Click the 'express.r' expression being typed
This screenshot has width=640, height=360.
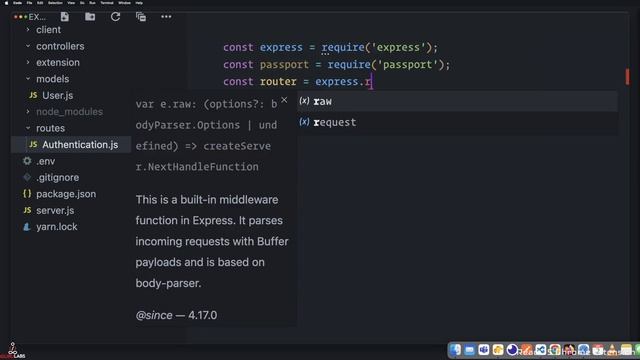pyautogui.click(x=343, y=82)
